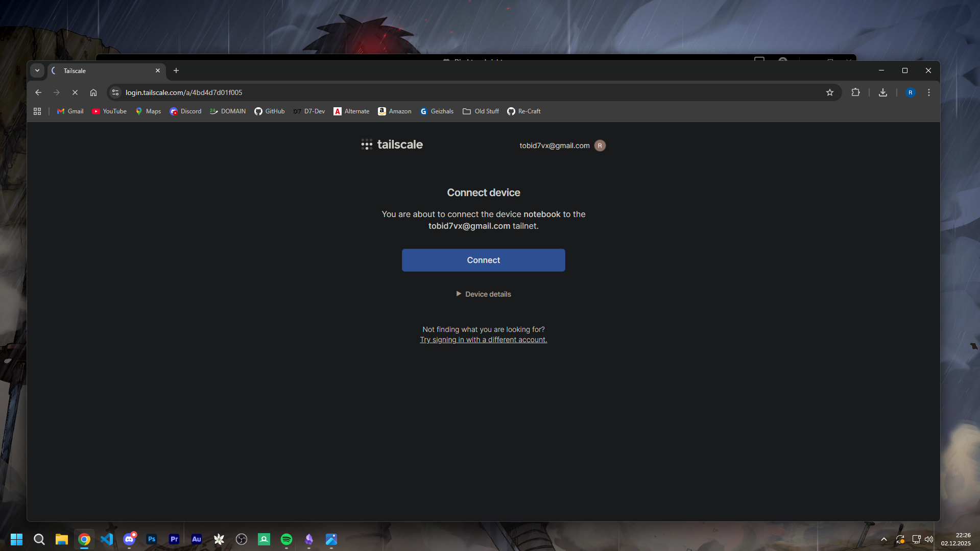Open the Chrome downloads icon

[x=882, y=92]
